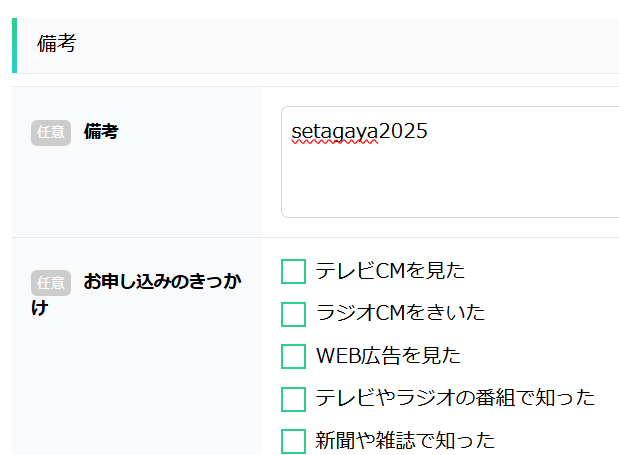The width and height of the screenshot is (619, 455).
Task: Enable the WEB広告を見た checkbox
Action: (293, 356)
